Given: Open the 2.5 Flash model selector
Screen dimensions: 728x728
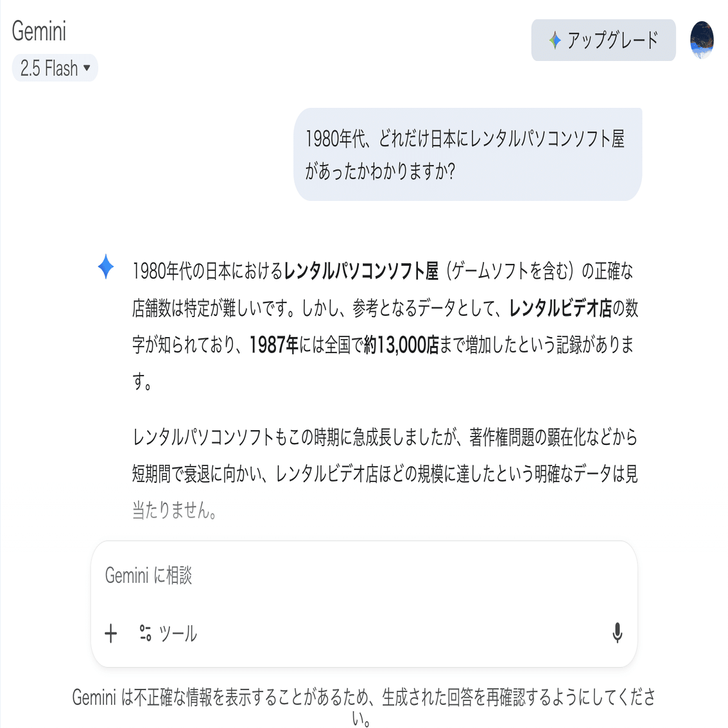Looking at the screenshot, I should [x=55, y=68].
